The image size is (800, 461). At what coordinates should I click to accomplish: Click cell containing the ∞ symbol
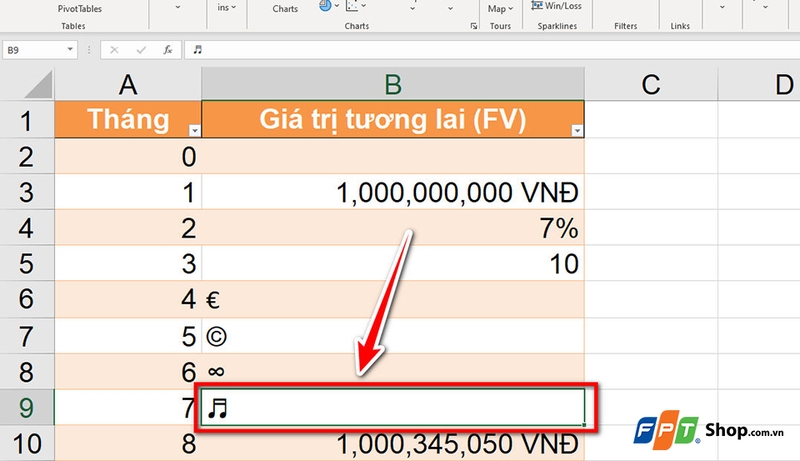393,372
